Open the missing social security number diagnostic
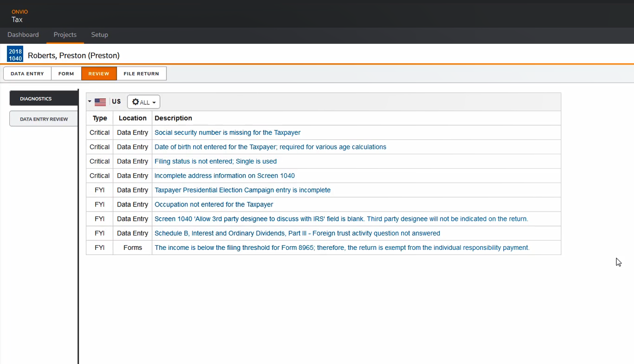Viewport: 634px width, 364px height. tap(227, 133)
